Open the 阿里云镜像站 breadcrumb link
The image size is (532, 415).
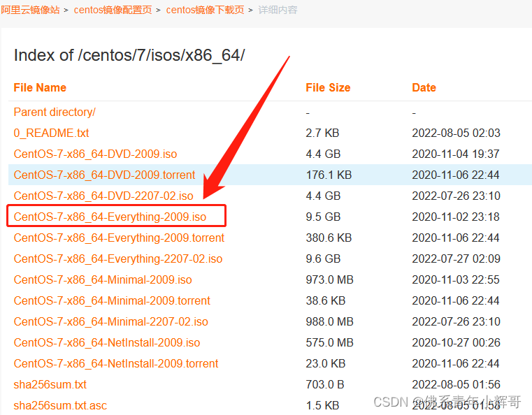point(30,10)
